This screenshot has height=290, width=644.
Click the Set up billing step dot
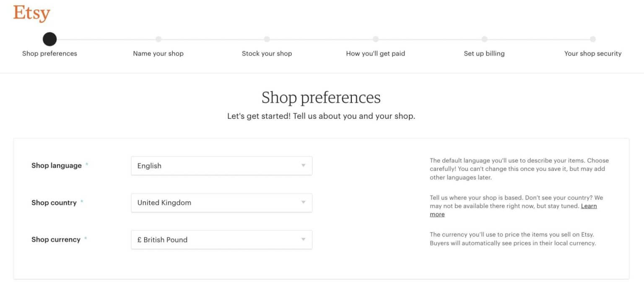pos(484,39)
